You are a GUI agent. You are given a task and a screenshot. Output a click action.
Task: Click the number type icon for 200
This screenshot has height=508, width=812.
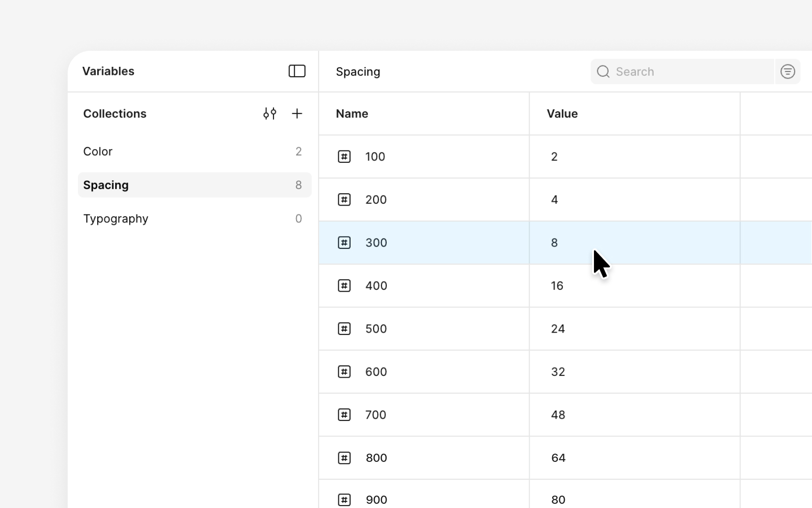click(344, 199)
